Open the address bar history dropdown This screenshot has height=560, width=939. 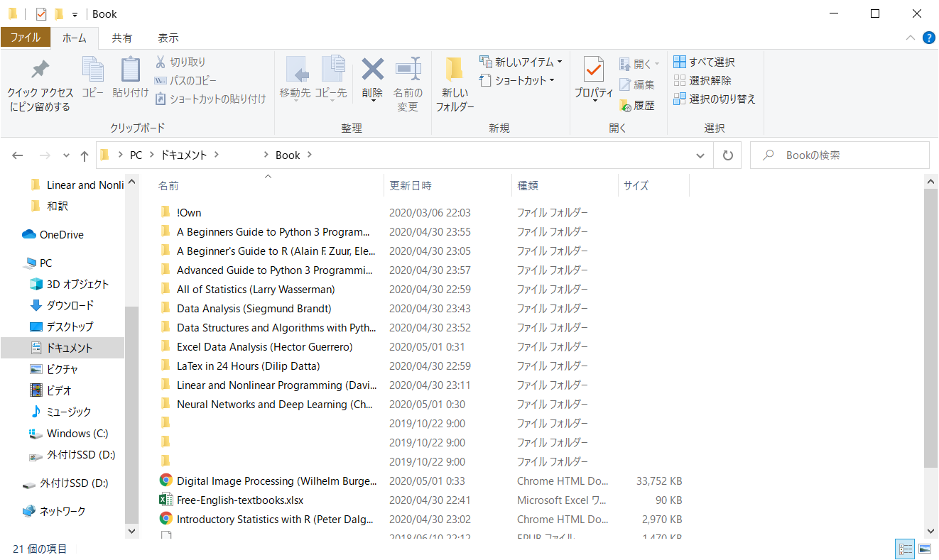coord(700,155)
